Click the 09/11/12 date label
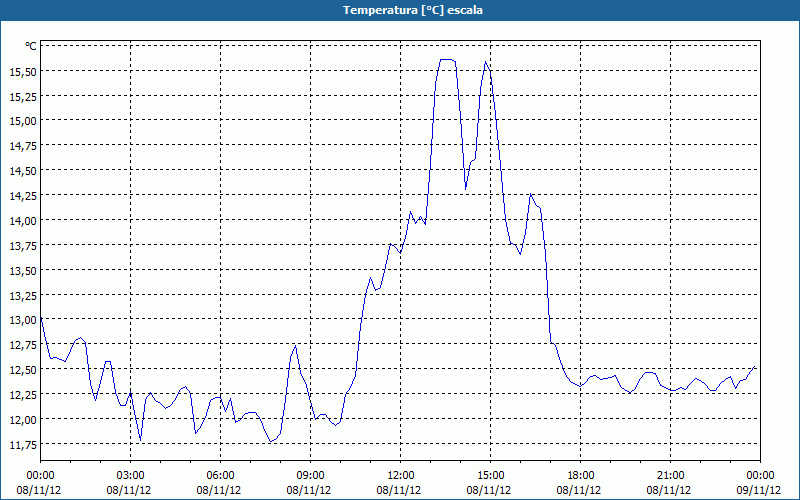This screenshot has width=800, height=500. (x=759, y=490)
